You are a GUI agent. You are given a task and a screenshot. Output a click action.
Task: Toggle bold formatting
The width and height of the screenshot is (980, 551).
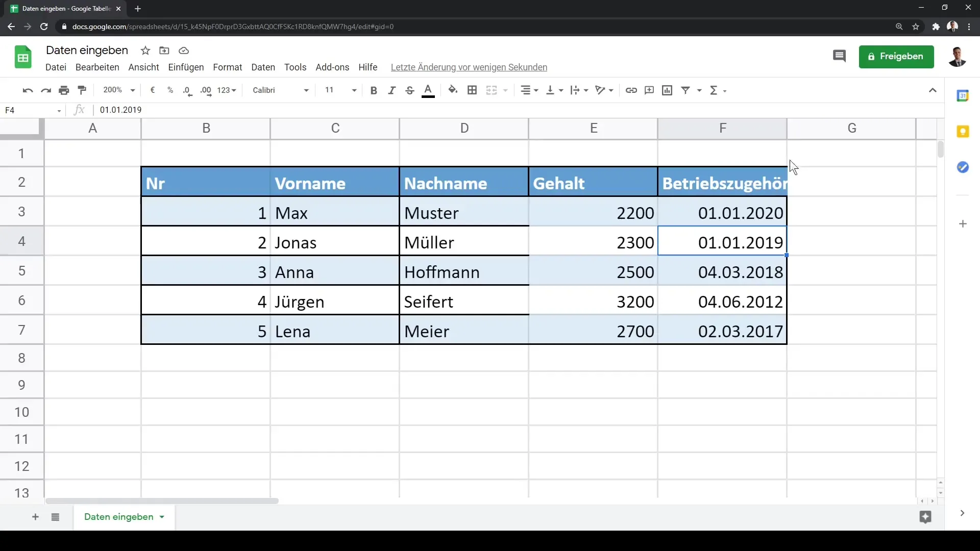point(374,90)
